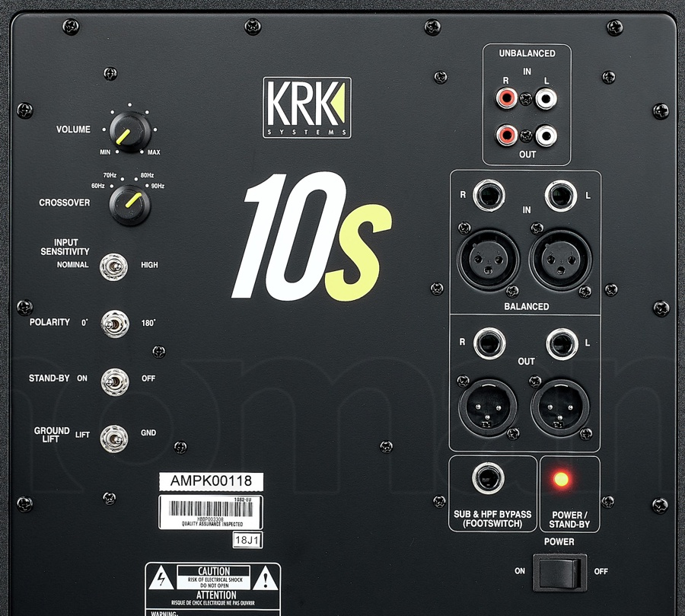
Task: Click the BALANCED heading text
Action: click(527, 306)
